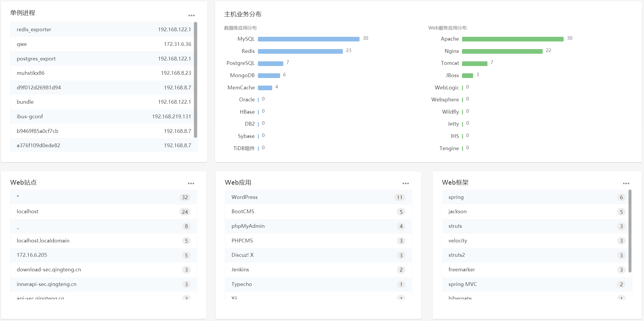Click the Jenkins count badge 2
The image size is (644, 321).
point(401,270)
